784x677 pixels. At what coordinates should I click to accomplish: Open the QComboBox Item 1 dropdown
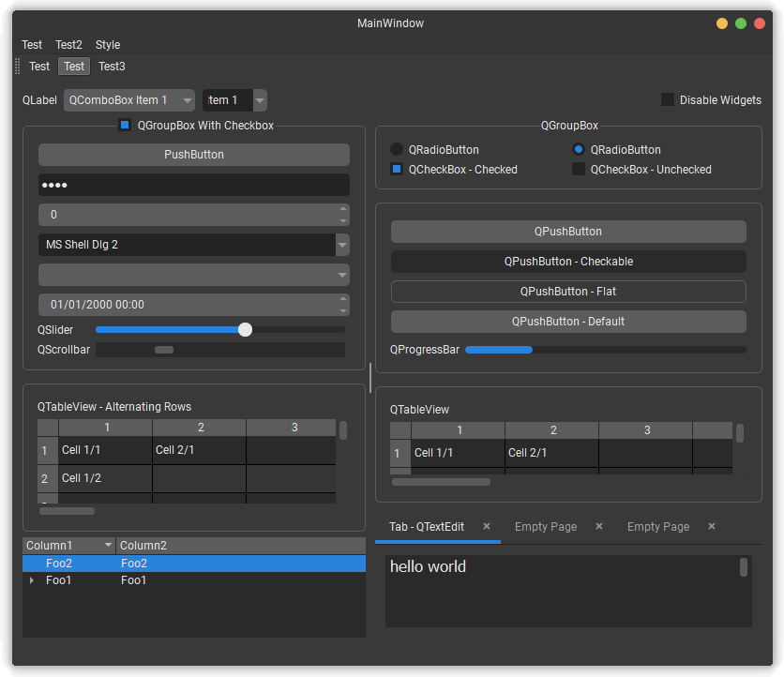coord(128,98)
